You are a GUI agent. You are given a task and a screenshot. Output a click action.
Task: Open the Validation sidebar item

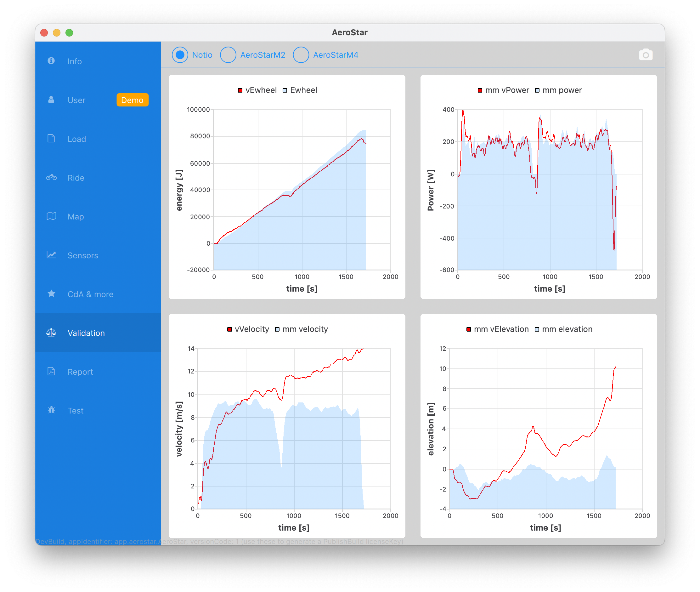tap(86, 333)
